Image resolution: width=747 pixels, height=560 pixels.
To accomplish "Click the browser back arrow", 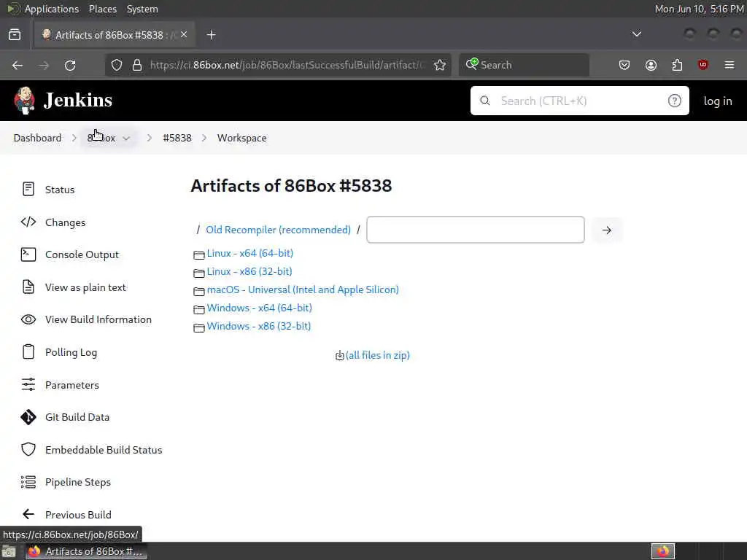I will tap(18, 65).
